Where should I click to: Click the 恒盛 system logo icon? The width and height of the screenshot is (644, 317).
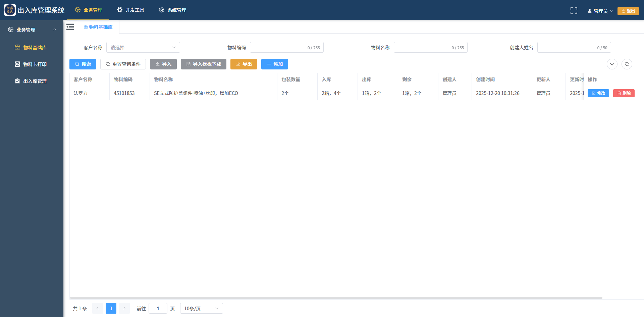pos(10,9)
